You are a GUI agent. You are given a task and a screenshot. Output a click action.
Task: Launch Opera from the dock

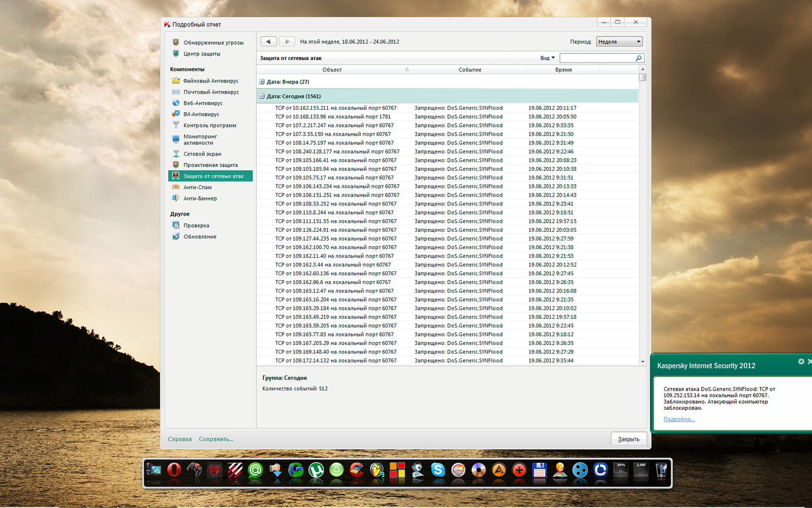(x=174, y=470)
